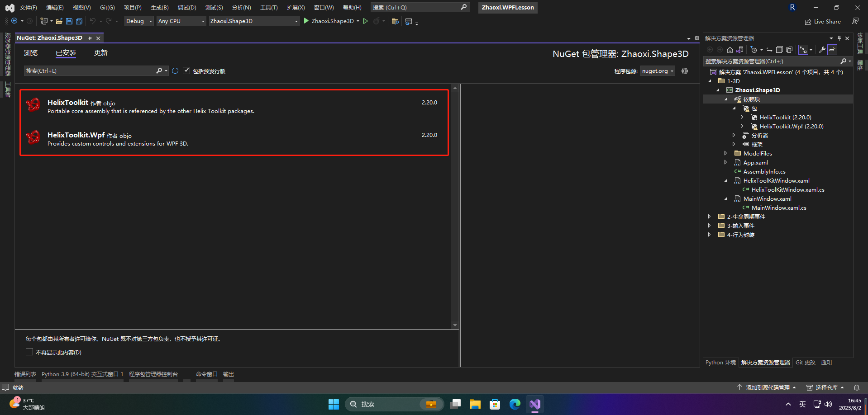The height and width of the screenshot is (415, 868).
Task: Click the navigate backward arrow in the toolbar
Action: click(x=14, y=21)
